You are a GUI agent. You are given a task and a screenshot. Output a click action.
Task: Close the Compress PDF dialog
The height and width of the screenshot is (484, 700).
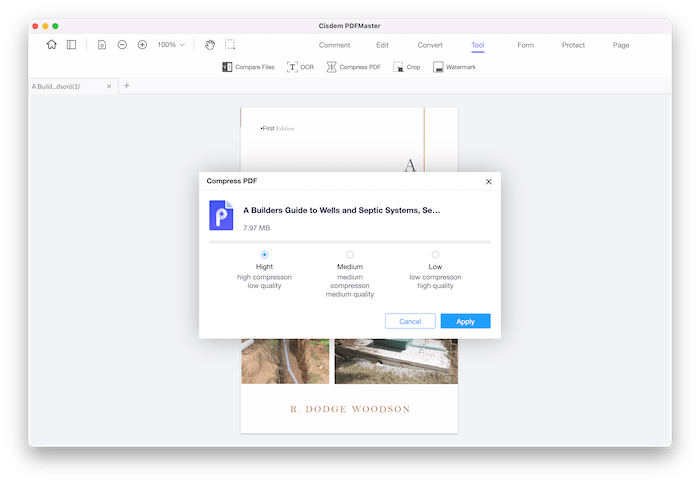488,181
